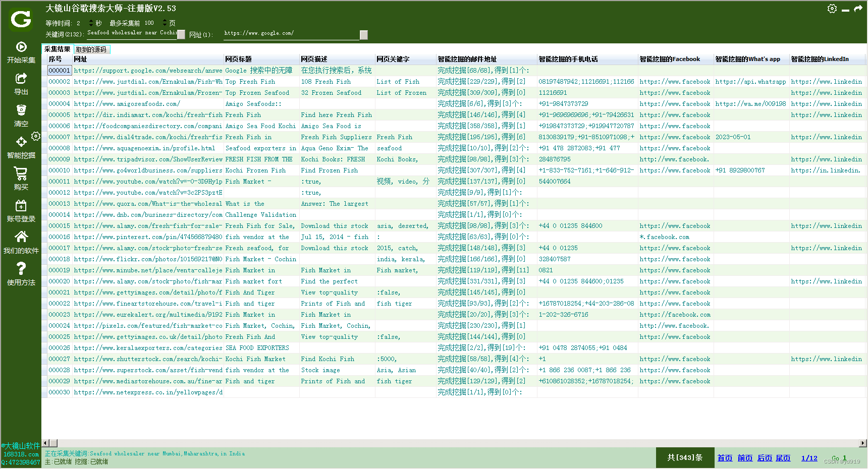Click the curved arrow exit icon at top right
The image size is (868, 469).
click(x=858, y=9)
